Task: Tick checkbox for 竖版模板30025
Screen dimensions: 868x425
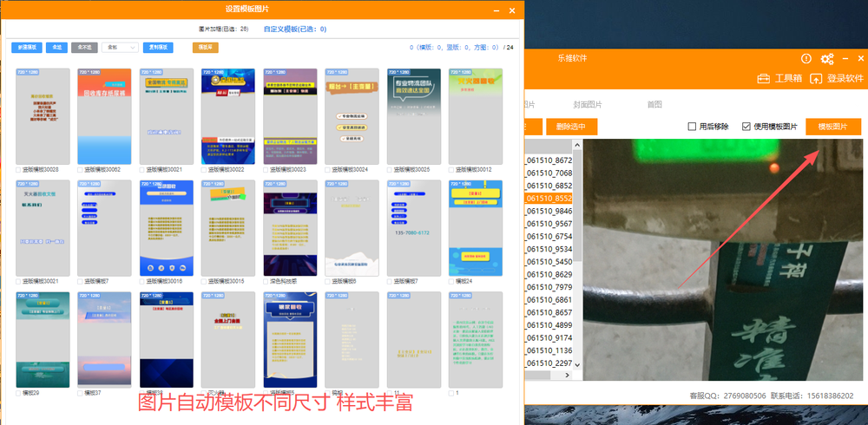Action: coord(391,170)
